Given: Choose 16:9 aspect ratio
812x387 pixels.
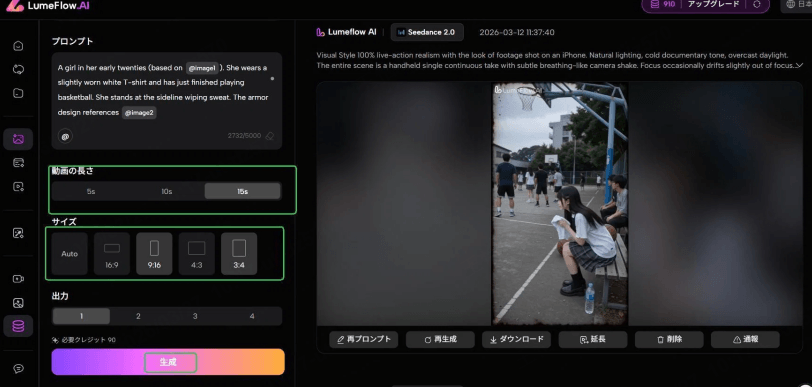Looking at the screenshot, I should click(x=112, y=253).
